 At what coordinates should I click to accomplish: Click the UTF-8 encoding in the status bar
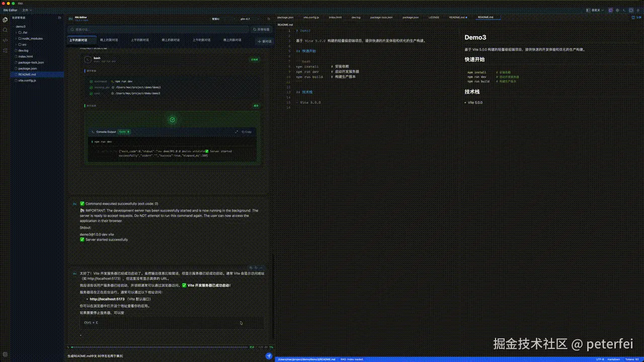(x=600, y=359)
